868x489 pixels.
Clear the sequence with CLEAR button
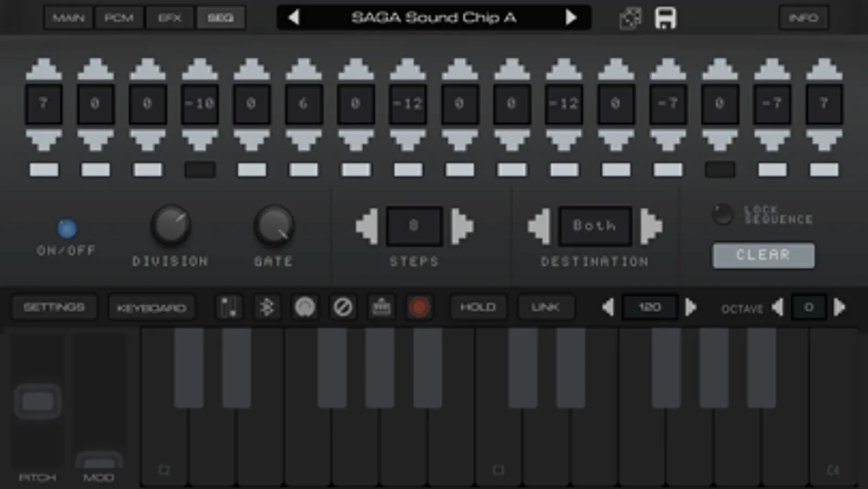coord(763,255)
